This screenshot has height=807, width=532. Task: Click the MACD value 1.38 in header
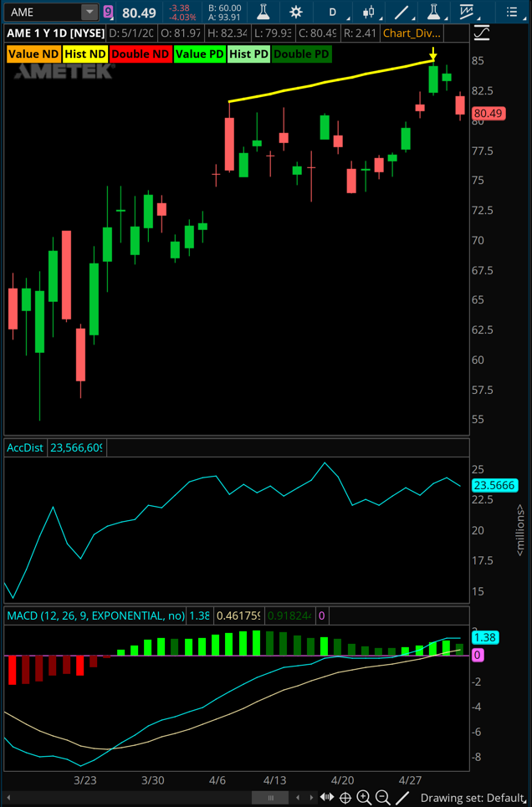click(199, 615)
